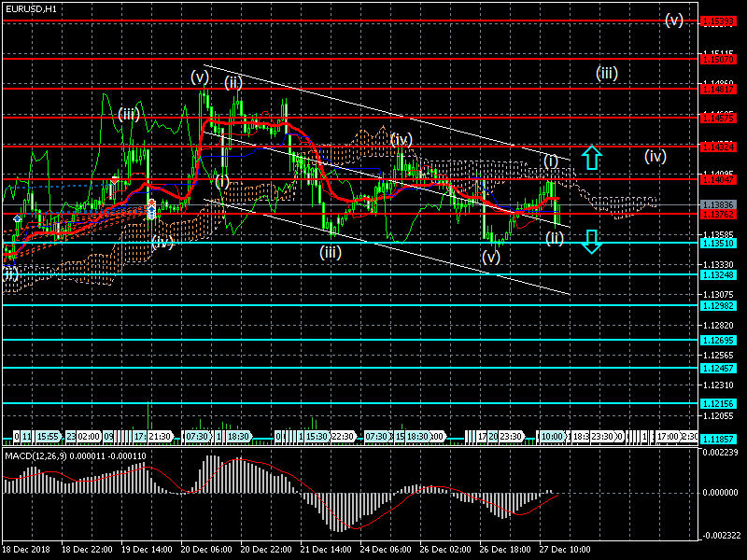Select the 15:55 event marker on timeline
Screen dimensions: 747x560
pos(49,436)
